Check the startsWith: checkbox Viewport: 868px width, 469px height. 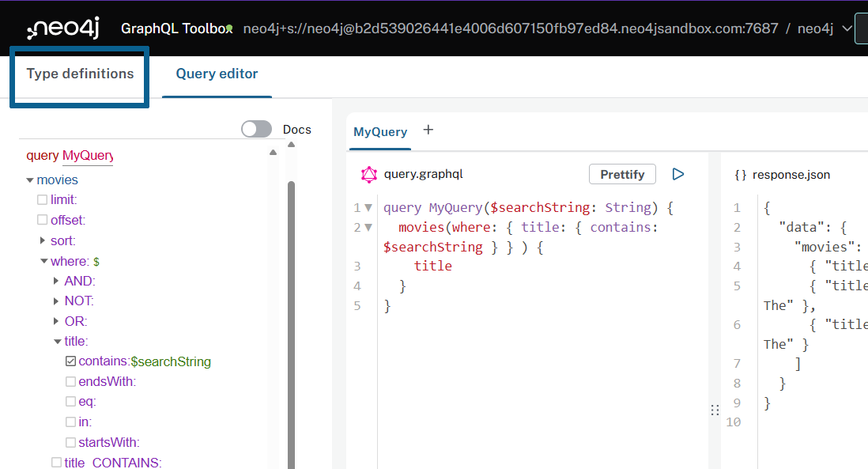point(70,442)
